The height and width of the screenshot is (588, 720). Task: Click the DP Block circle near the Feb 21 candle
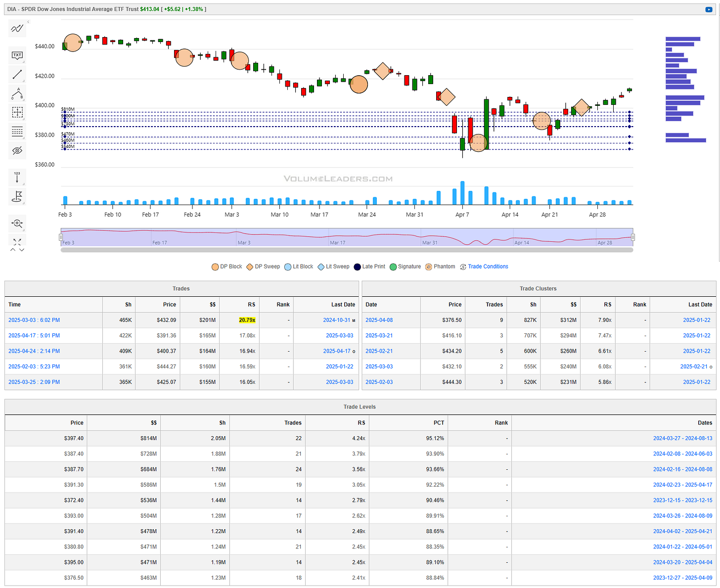pyautogui.click(x=184, y=57)
